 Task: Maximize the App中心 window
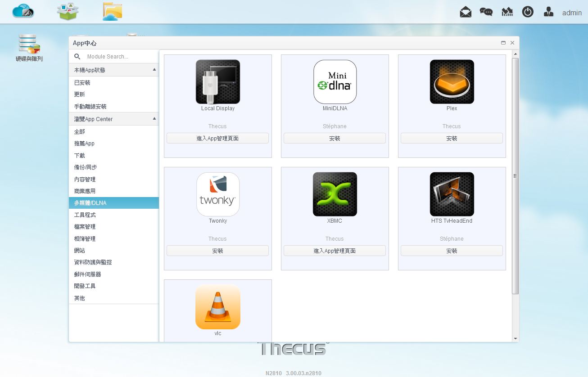503,43
